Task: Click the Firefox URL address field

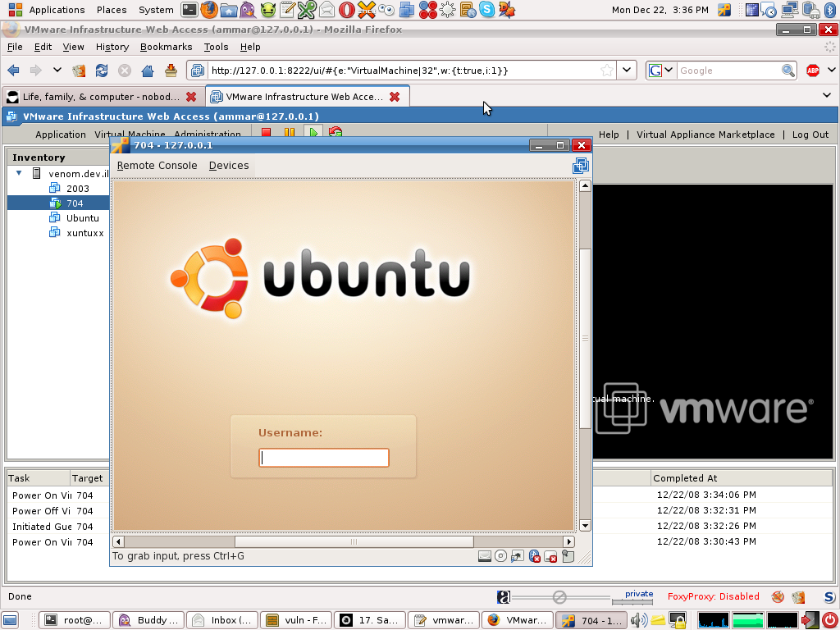Action: click(403, 71)
